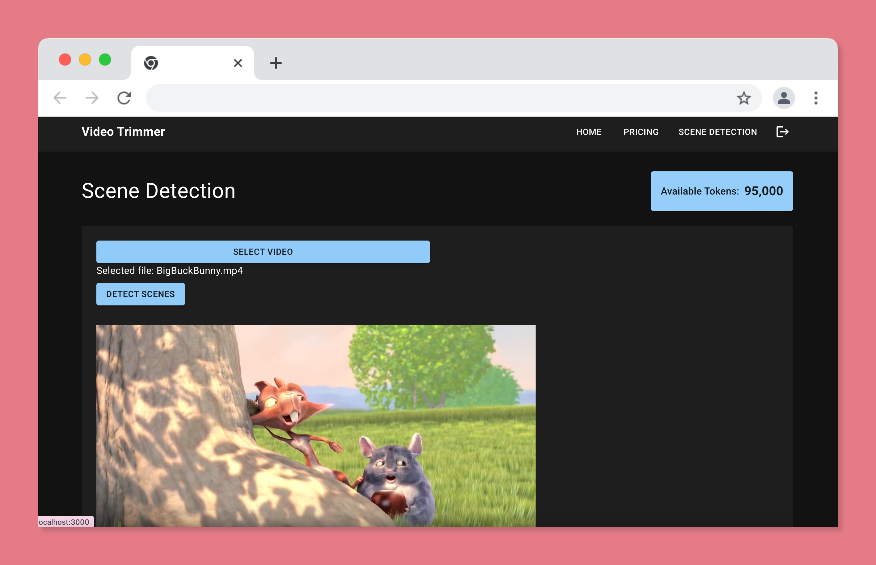Open a new tab with plus icon
The height and width of the screenshot is (565, 876).
click(275, 63)
